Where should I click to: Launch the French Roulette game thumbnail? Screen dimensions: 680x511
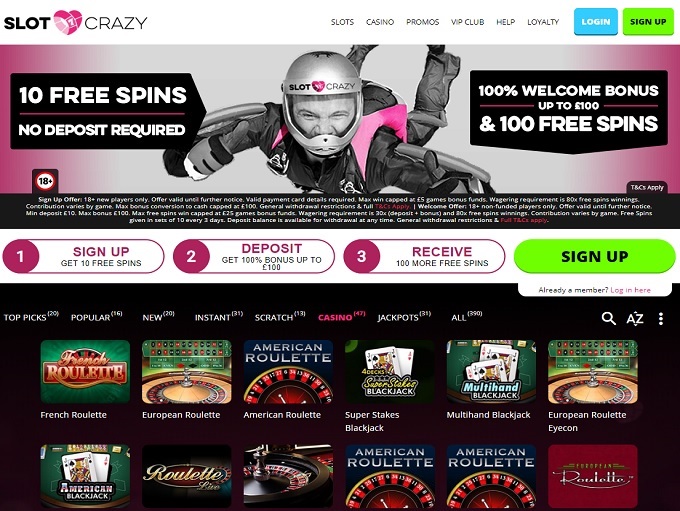85,372
